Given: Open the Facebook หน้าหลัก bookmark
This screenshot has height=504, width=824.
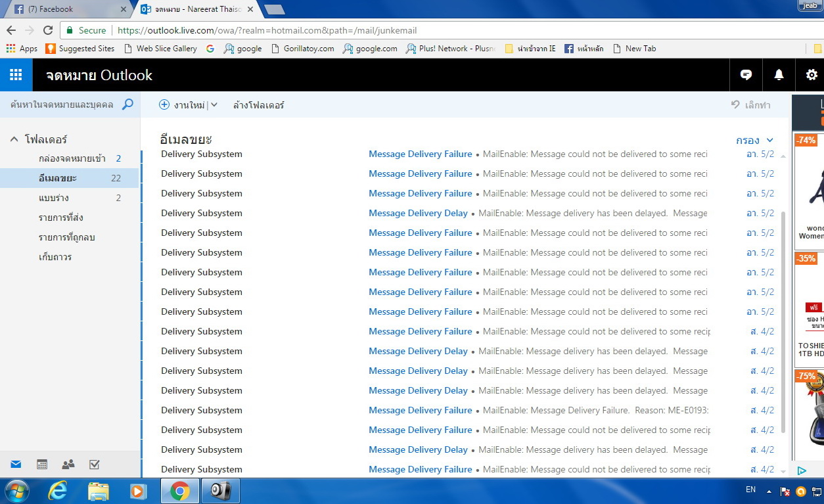Looking at the screenshot, I should coord(584,49).
